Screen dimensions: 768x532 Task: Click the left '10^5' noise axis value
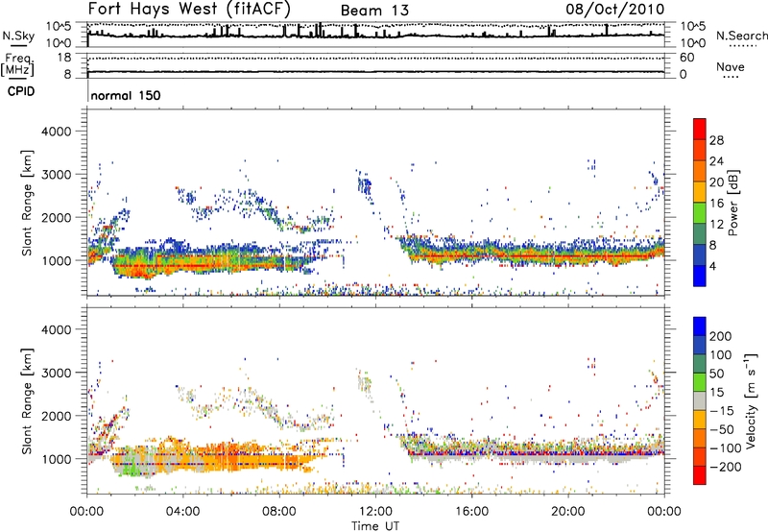(59, 27)
